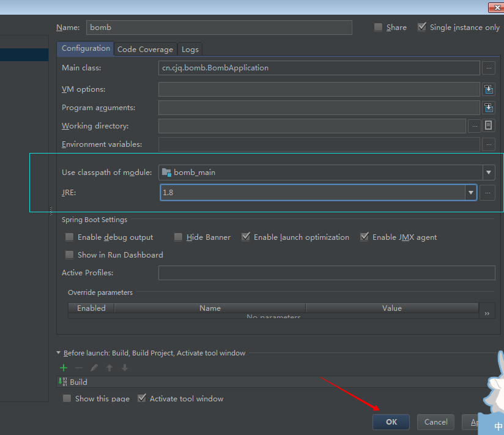The width and height of the screenshot is (504, 435).
Task: Enable Show this page option
Action: click(x=67, y=398)
